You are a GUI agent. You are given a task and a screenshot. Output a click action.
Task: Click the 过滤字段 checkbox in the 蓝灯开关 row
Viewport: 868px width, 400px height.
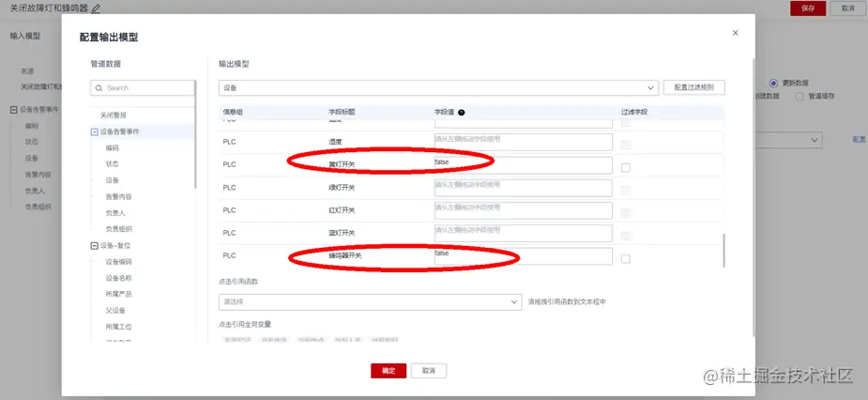pos(626,236)
